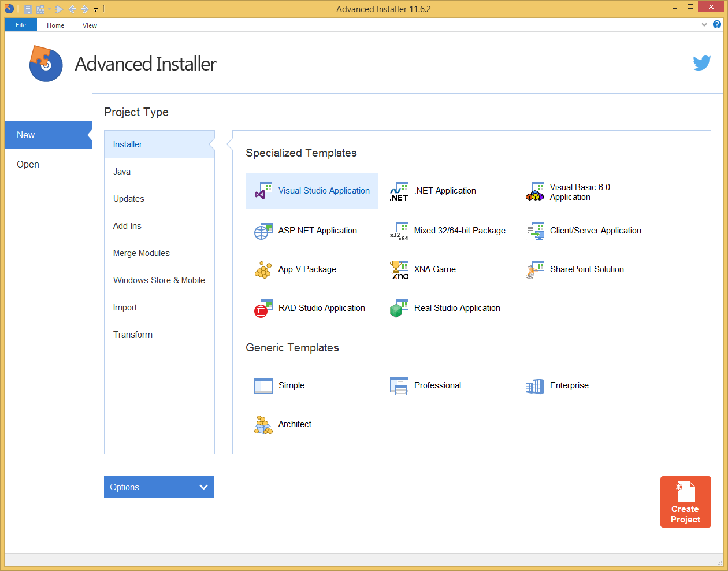Click the Twitter bird icon

(x=702, y=62)
